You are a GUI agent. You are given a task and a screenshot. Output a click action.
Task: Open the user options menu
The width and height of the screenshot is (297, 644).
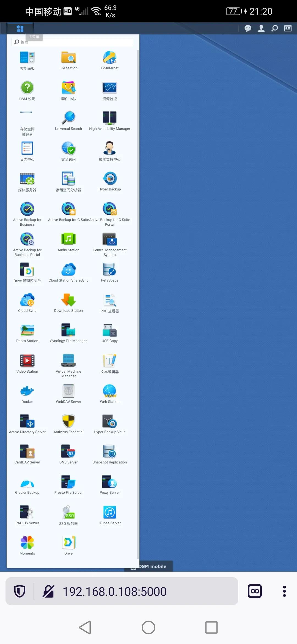click(x=261, y=28)
